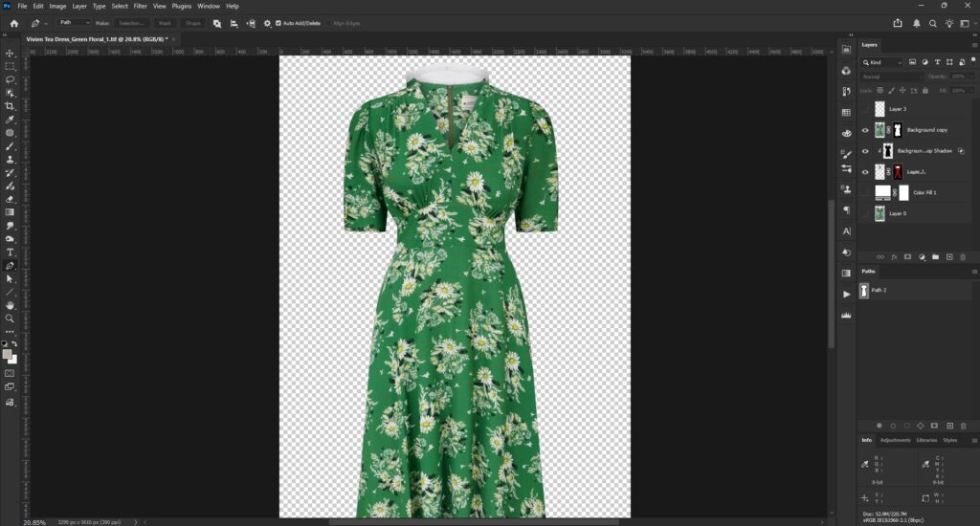
Task: Click the Make Selection button
Action: point(130,23)
